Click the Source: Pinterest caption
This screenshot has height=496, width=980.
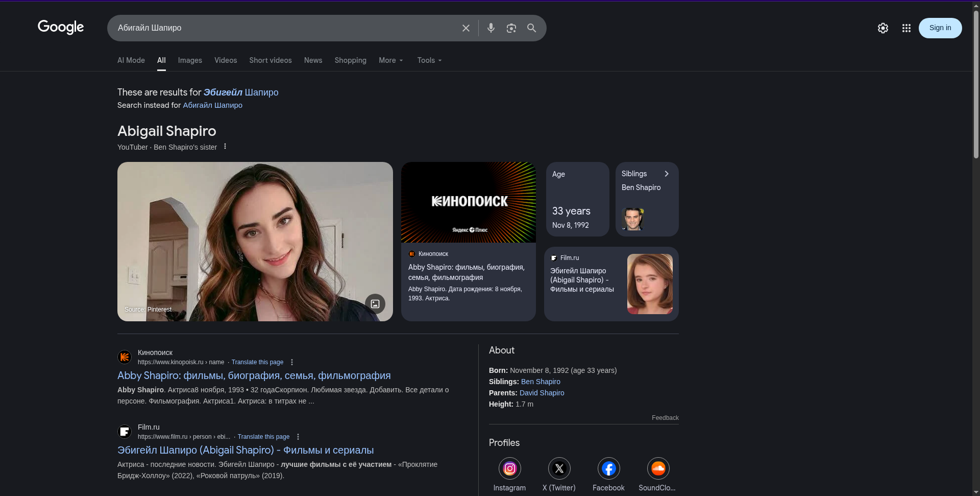148,310
